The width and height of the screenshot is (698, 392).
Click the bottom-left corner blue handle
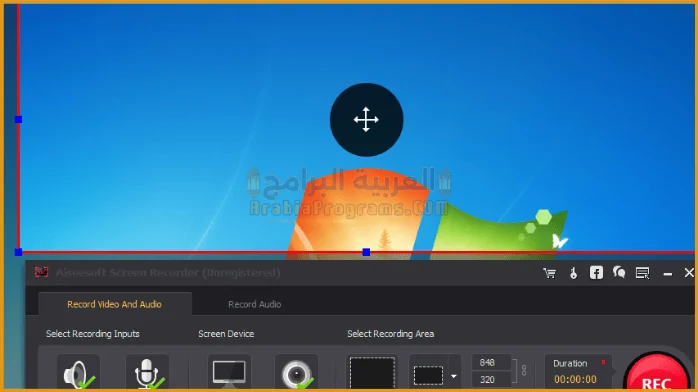pos(18,252)
